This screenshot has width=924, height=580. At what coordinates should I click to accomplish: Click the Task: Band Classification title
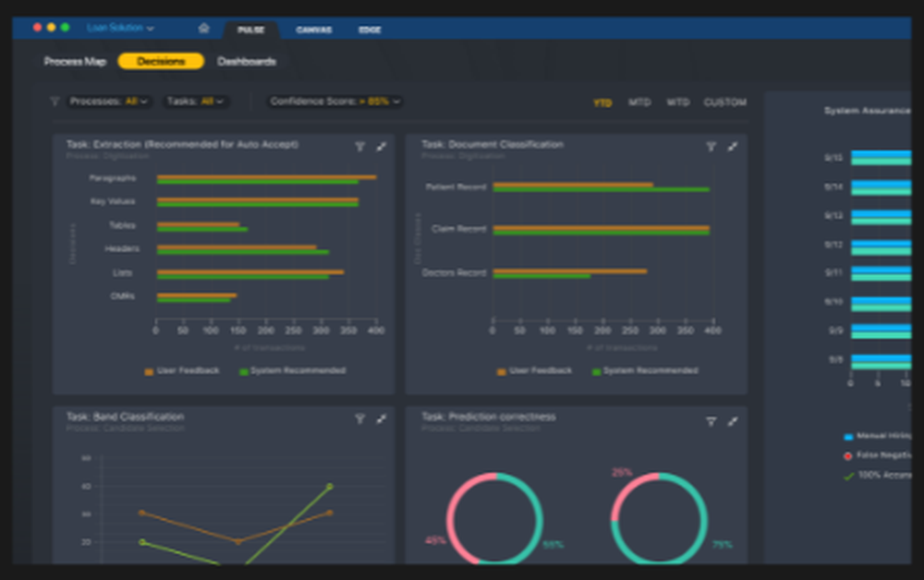tap(125, 417)
